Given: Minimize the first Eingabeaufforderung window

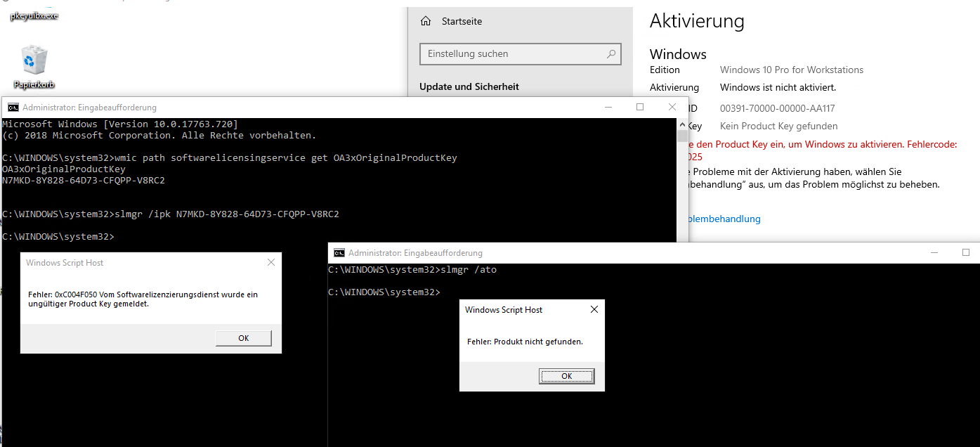Looking at the screenshot, I should pyautogui.click(x=607, y=107).
